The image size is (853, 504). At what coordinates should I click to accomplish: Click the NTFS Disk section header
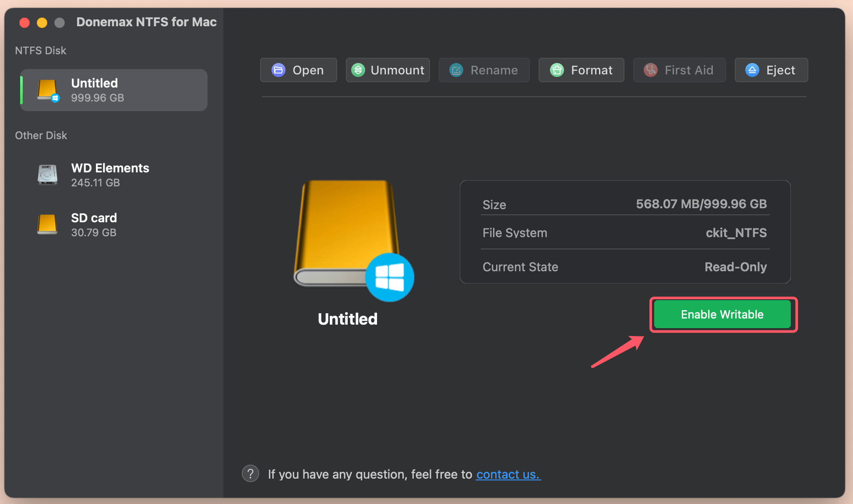click(40, 51)
